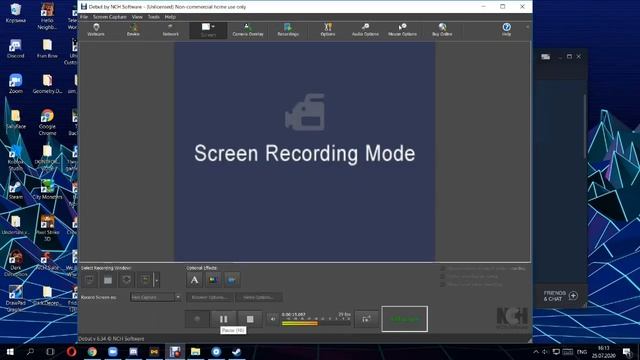This screenshot has width=640, height=360.
Task: Click the audio level meter bar
Action: (316, 323)
